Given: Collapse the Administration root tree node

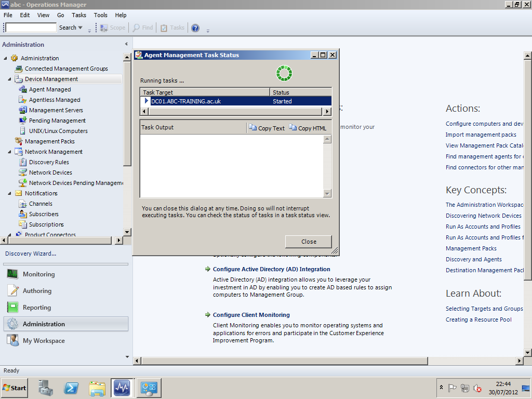Looking at the screenshot, I should [x=5, y=58].
